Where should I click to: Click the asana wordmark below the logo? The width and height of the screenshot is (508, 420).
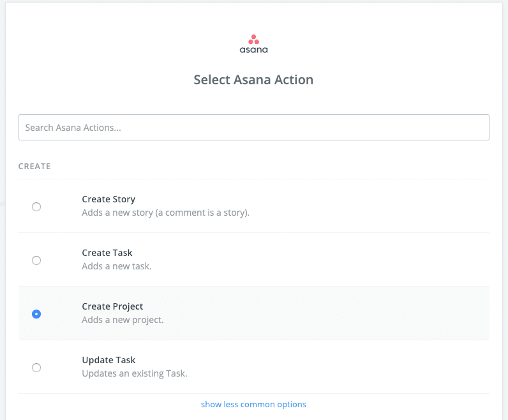coord(253,50)
